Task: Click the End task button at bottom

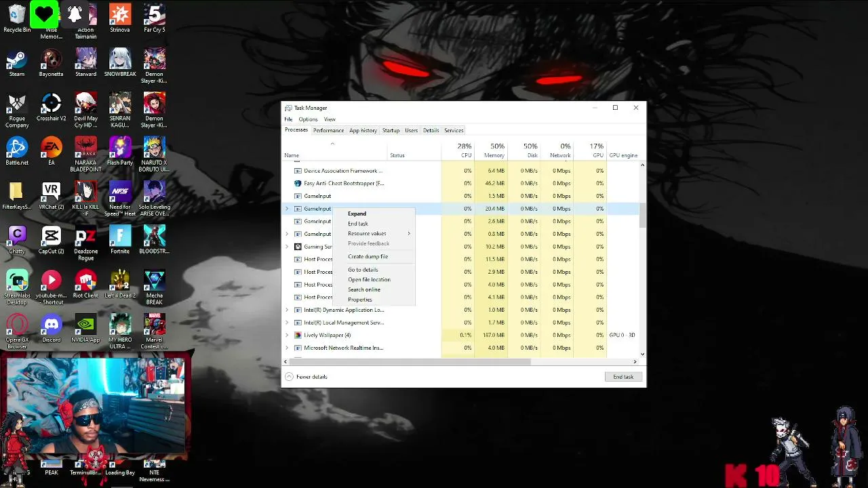Action: pos(623,377)
